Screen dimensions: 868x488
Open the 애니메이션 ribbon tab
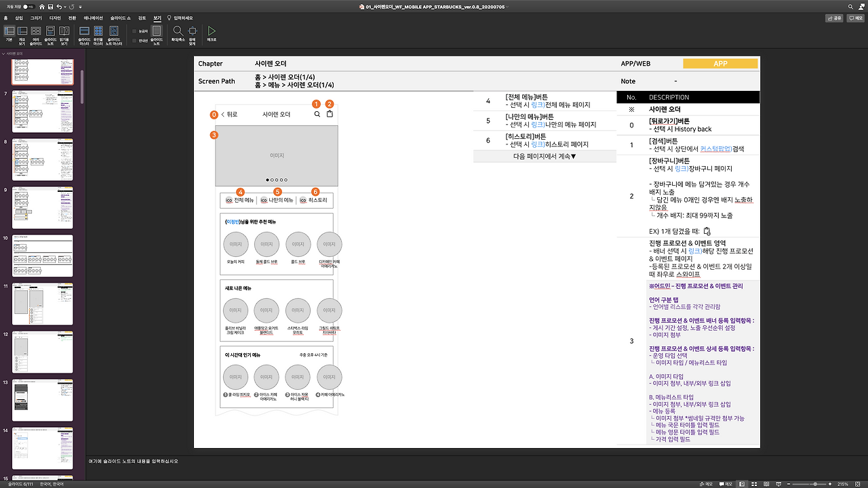pyautogui.click(x=94, y=18)
